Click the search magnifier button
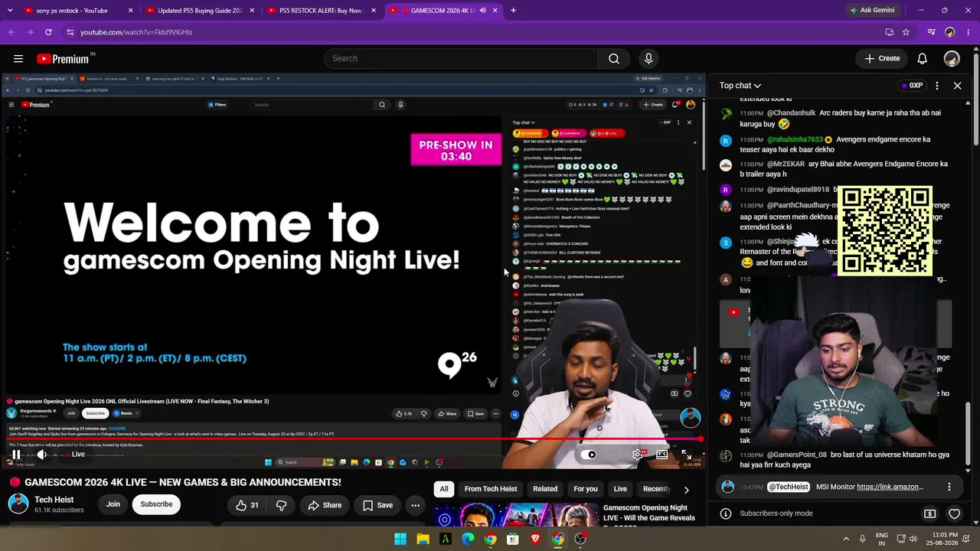980x551 pixels. [614, 58]
